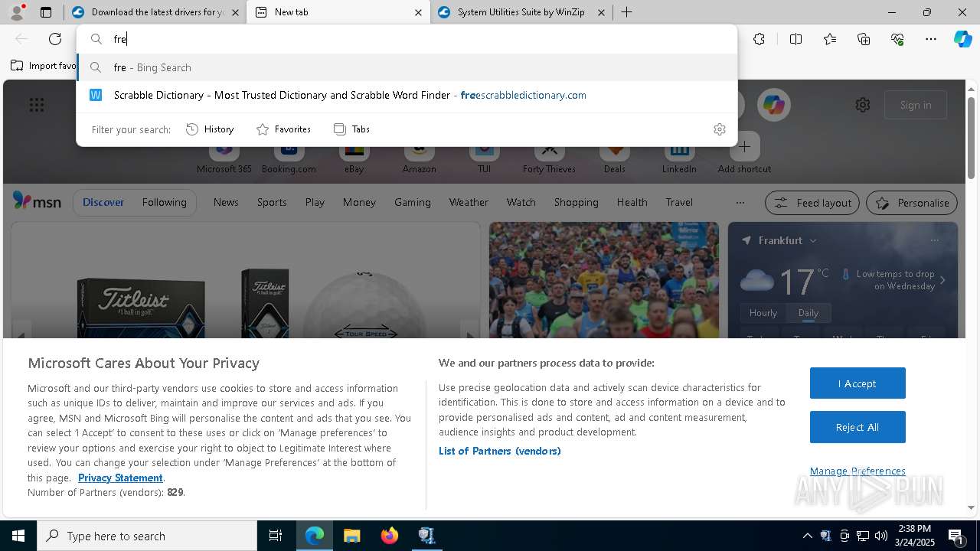Image resolution: width=980 pixels, height=551 pixels.
Task: Open the Feed layout options
Action: coord(812,203)
